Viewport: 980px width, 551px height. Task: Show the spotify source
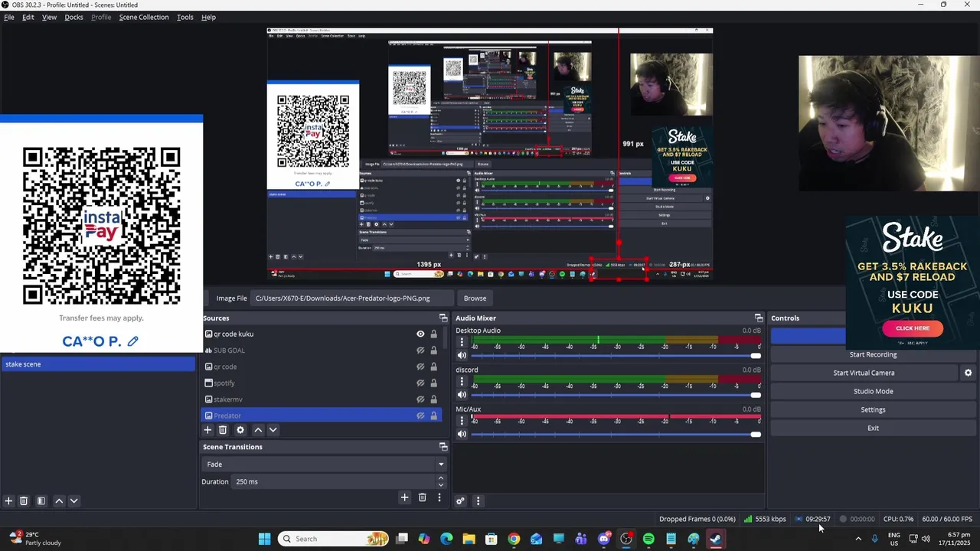point(420,383)
